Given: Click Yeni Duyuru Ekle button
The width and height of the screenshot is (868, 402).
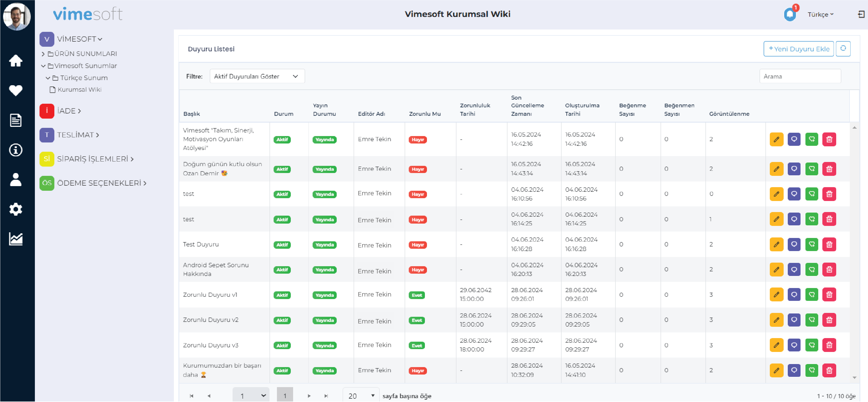Looking at the screenshot, I should 798,49.
